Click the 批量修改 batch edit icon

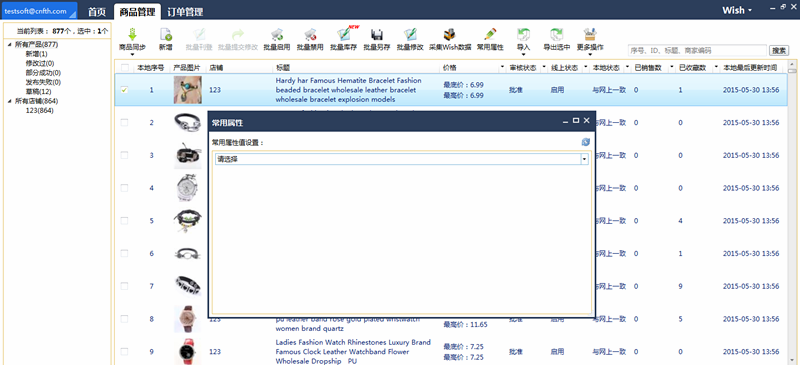410,35
